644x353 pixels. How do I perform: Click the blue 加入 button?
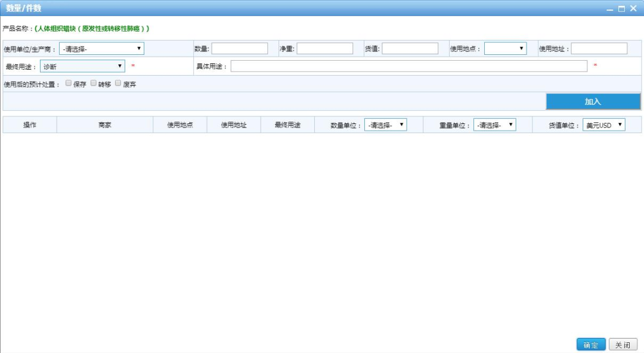pyautogui.click(x=593, y=101)
